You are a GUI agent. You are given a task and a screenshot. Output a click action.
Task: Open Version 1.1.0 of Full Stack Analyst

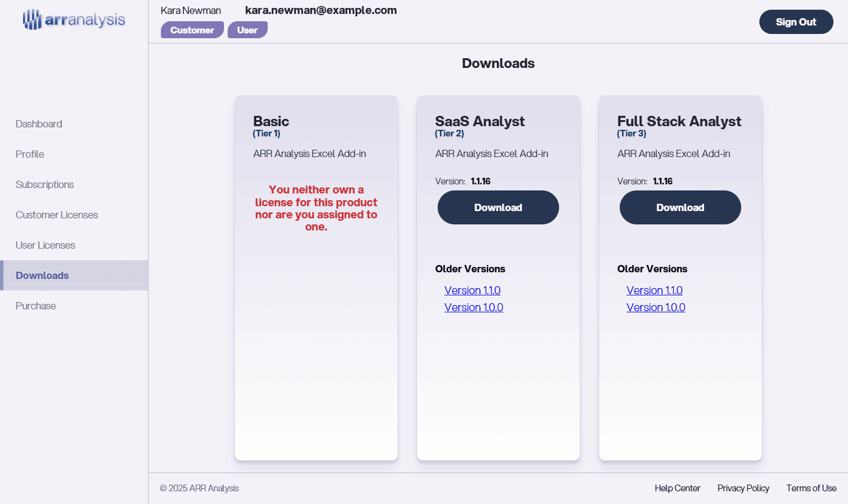(654, 290)
